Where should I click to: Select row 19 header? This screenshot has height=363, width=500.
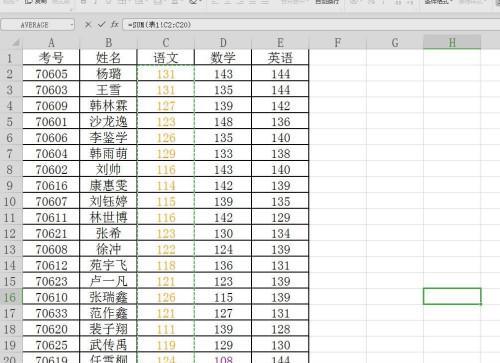pyautogui.click(x=10, y=345)
